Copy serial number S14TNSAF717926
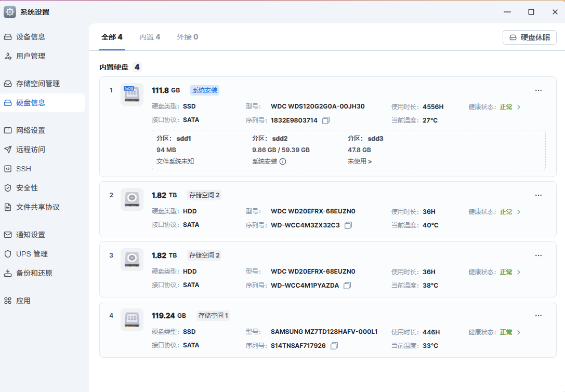This screenshot has height=392, width=565. [334, 346]
